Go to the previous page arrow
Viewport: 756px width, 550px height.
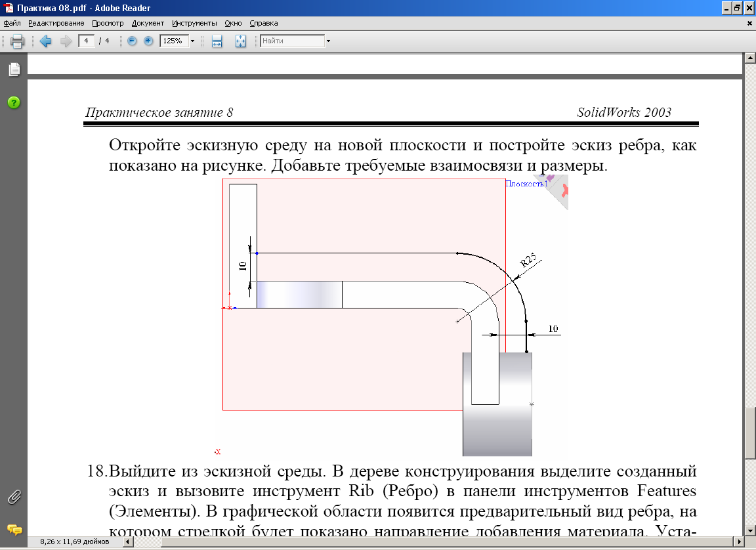point(45,41)
